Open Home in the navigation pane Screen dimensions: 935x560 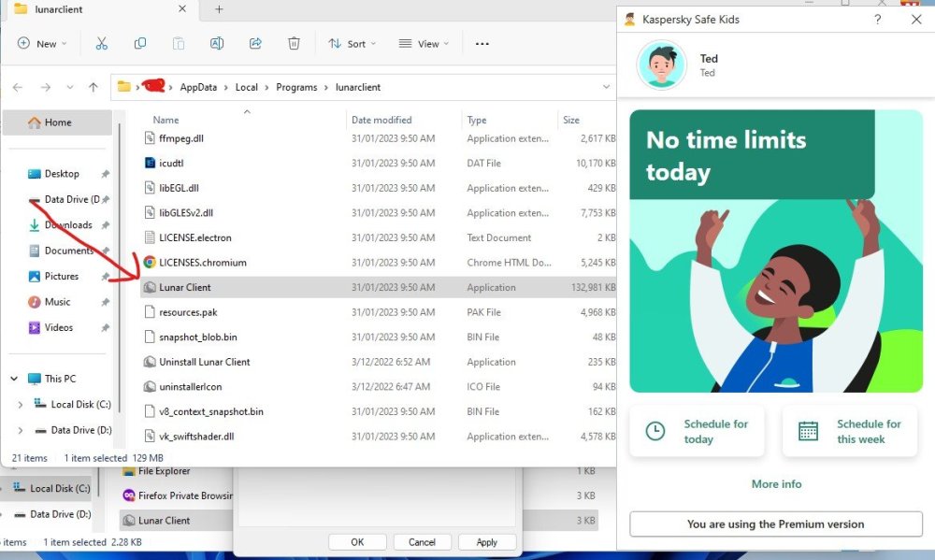[x=57, y=122]
